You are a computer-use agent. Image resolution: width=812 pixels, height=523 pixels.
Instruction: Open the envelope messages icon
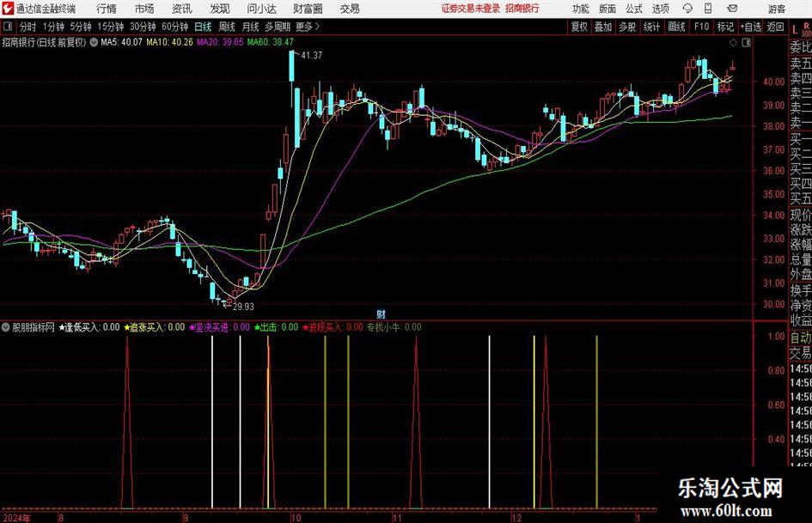[732, 9]
